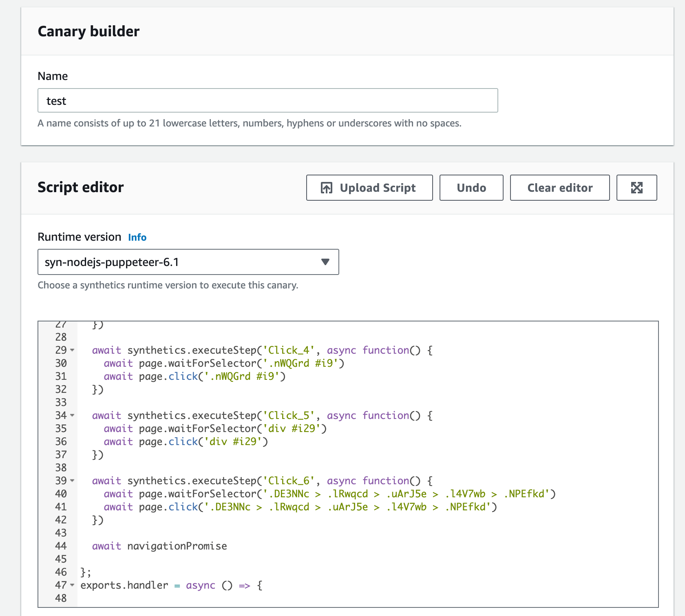The image size is (685, 616).
Task: Collapse the Click_5 code block at line 34
Action: coord(72,415)
